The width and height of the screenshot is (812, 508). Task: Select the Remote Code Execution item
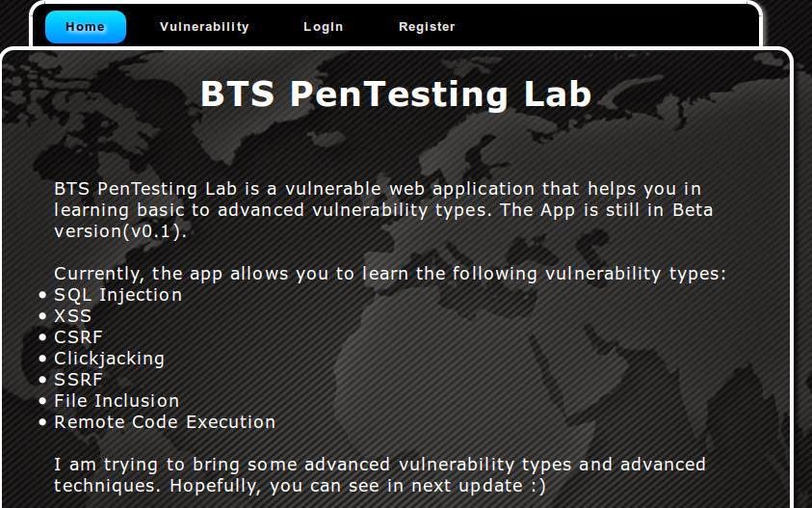pos(165,422)
